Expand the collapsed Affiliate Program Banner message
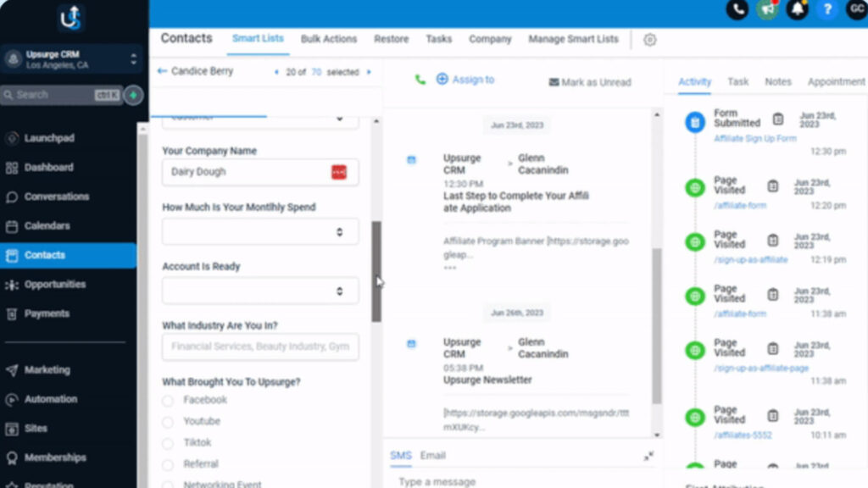Screen dimensions: 868x488 click(449, 268)
